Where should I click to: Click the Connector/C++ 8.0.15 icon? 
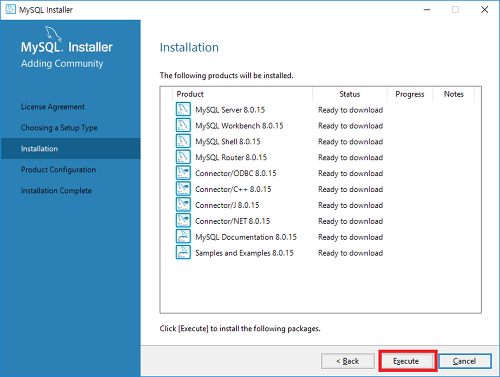(183, 189)
